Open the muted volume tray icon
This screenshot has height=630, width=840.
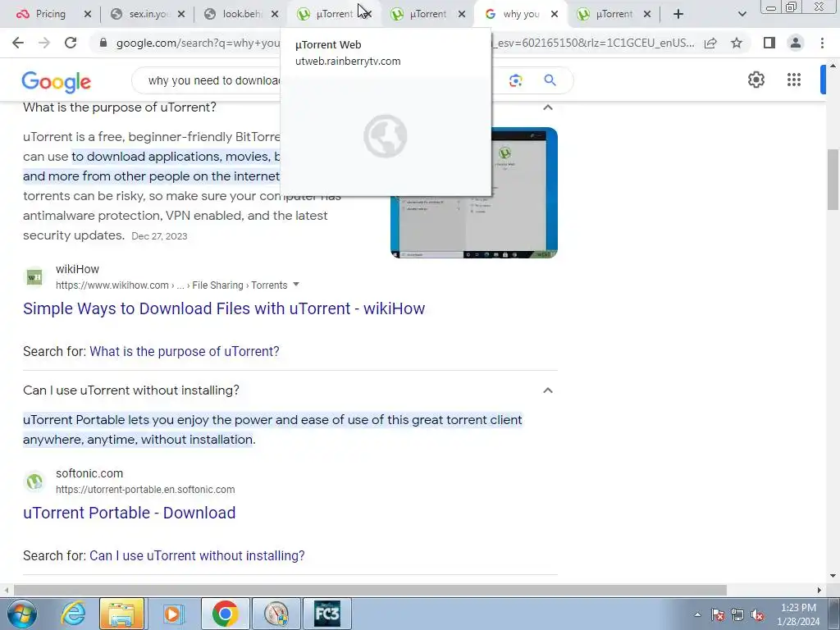point(757,614)
